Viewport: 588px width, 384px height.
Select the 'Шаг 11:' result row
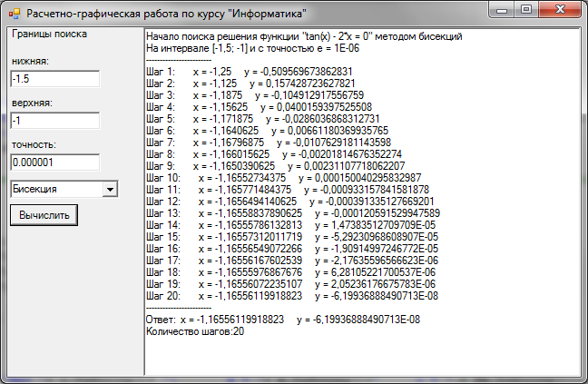(x=288, y=190)
